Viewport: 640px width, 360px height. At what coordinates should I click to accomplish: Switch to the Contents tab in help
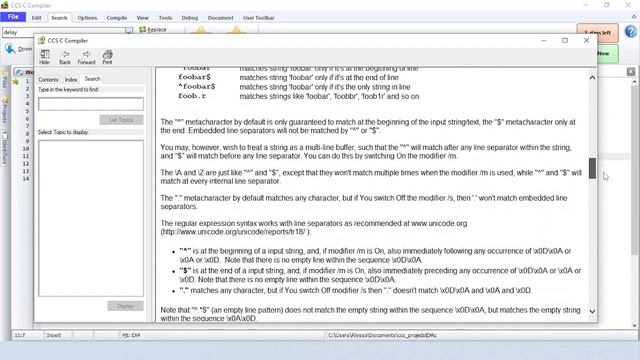tap(49, 80)
